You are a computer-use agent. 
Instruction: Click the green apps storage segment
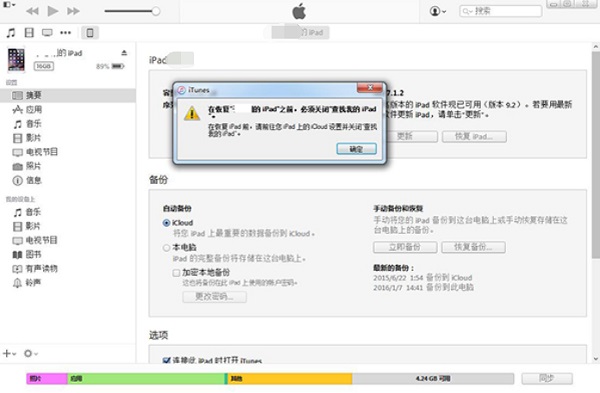[x=146, y=378]
